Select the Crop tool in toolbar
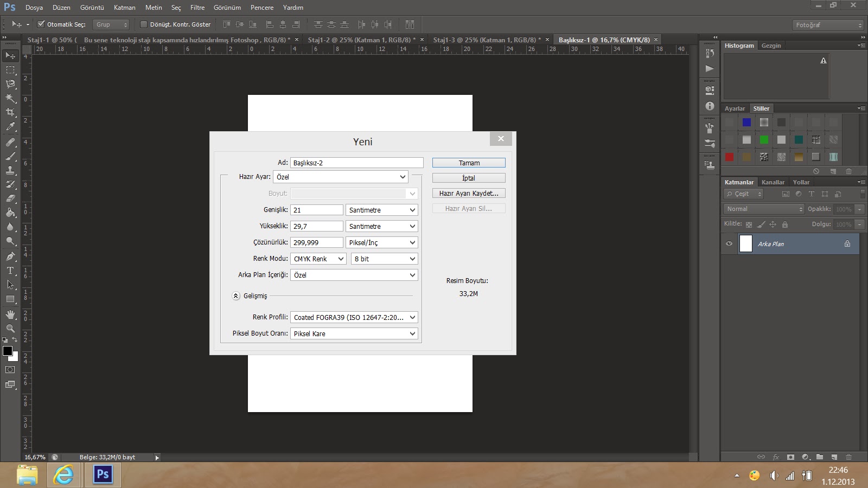 [x=10, y=112]
